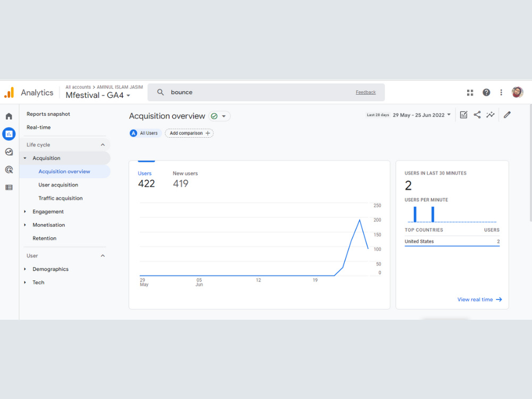Open the Explore icon in left rail
Viewport: 532px width, 399px height.
[9, 152]
